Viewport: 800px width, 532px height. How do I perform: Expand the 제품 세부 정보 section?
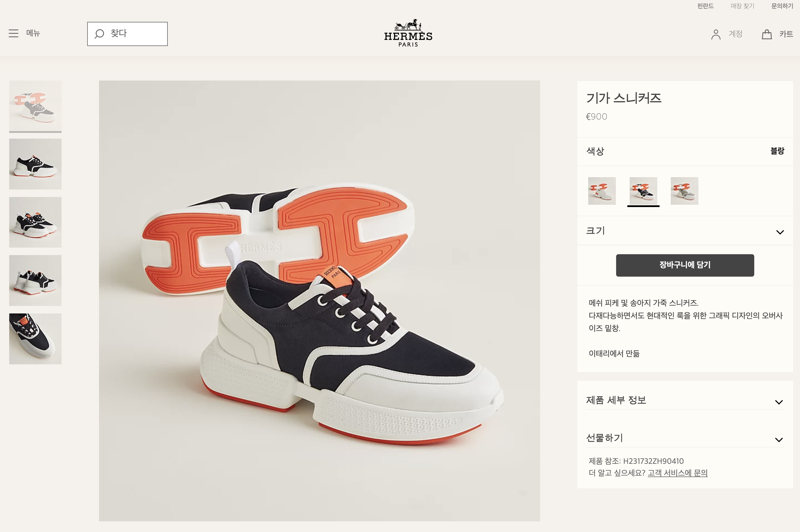(x=685, y=400)
